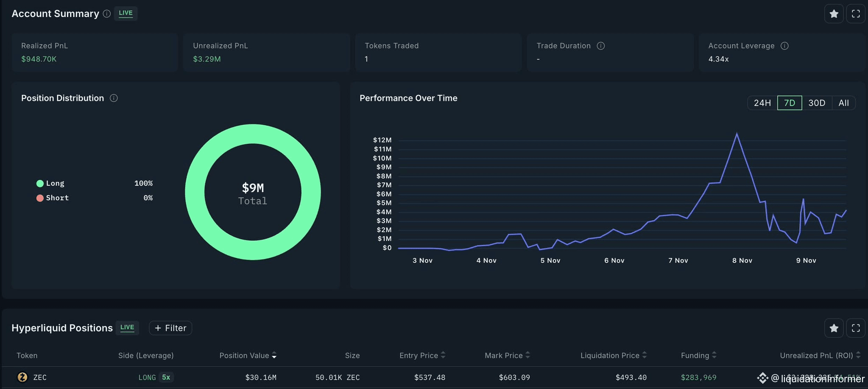868x389 pixels.
Task: Star the Hyperliquid Positions panel
Action: pos(834,328)
